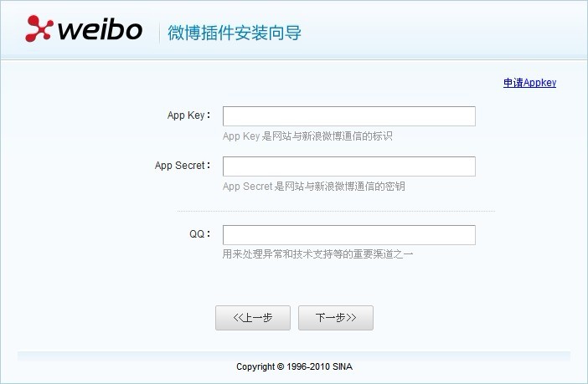This screenshot has width=588, height=384.
Task: Click the QQ field label
Action: click(x=199, y=234)
